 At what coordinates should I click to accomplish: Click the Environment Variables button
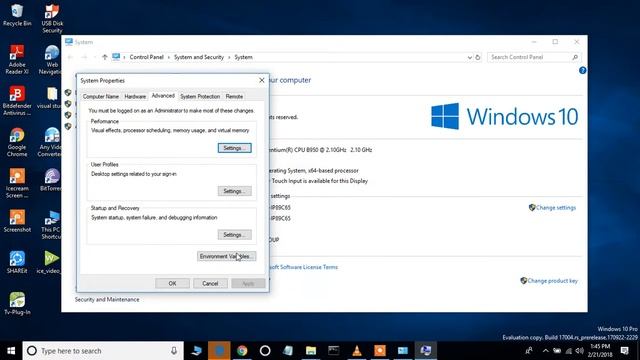pos(227,256)
